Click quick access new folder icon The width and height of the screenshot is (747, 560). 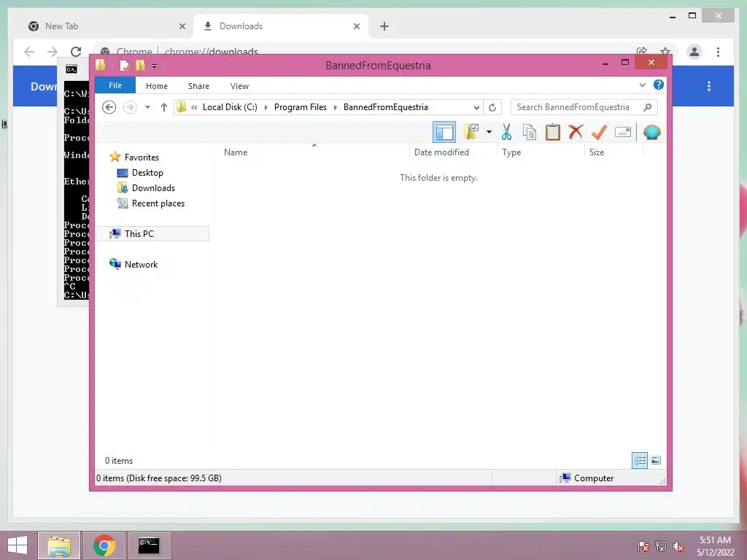pos(140,65)
